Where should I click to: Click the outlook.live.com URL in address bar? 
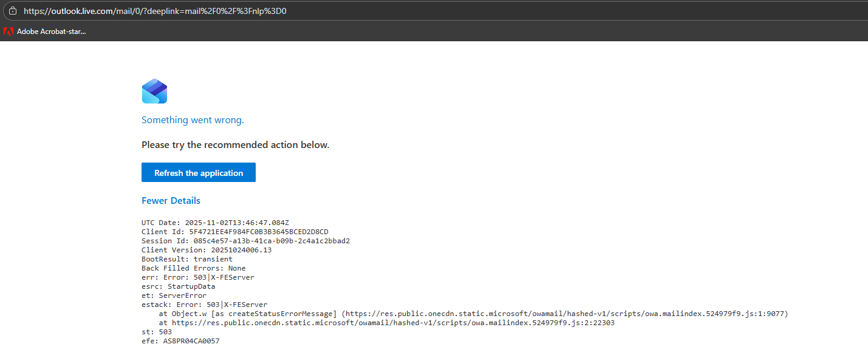coord(154,11)
